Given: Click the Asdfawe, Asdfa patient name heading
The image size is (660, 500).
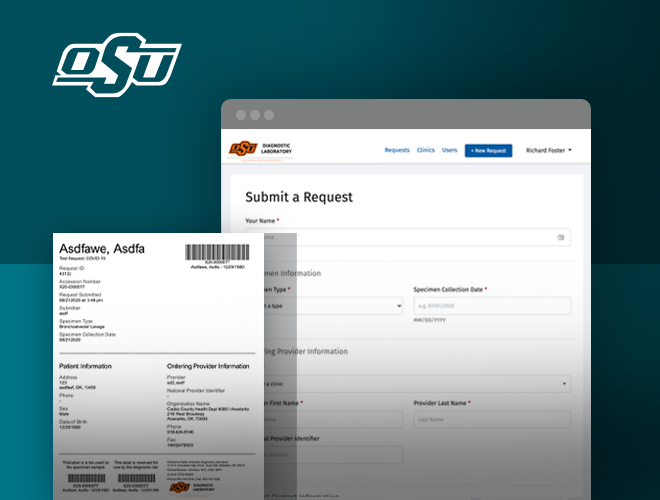Looking at the screenshot, I should (102, 249).
